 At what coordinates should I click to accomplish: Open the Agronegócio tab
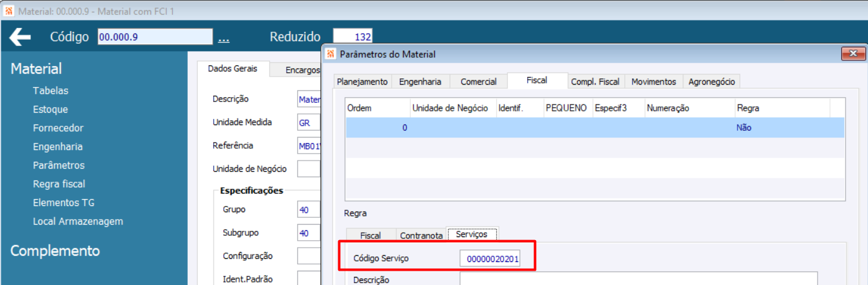point(711,82)
